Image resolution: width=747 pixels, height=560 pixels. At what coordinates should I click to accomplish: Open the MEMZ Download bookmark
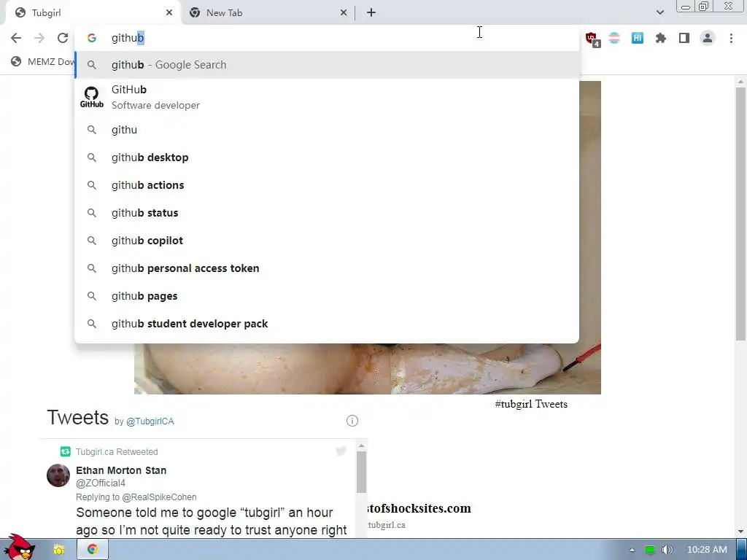pos(43,61)
